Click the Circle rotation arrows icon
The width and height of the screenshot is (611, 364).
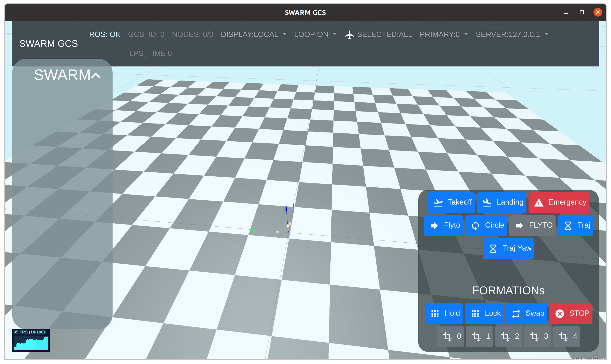(x=475, y=226)
